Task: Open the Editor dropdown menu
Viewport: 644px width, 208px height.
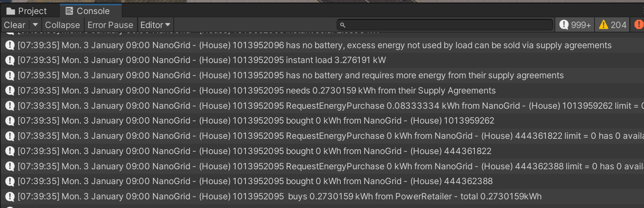Action: pos(155,25)
